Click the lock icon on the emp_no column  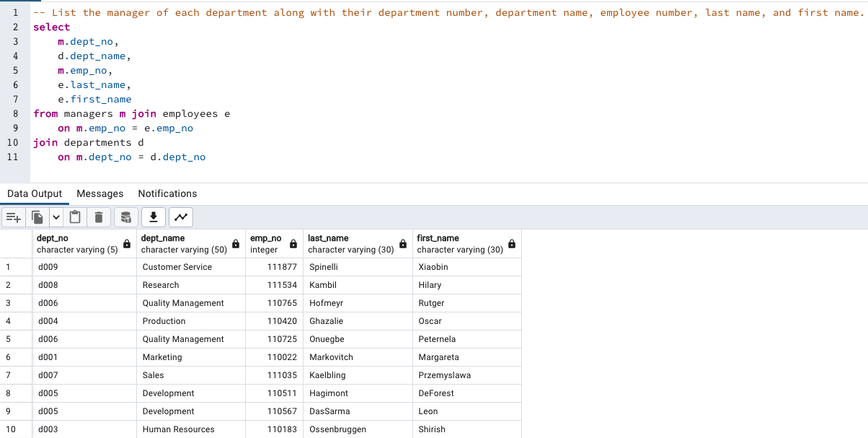click(292, 243)
